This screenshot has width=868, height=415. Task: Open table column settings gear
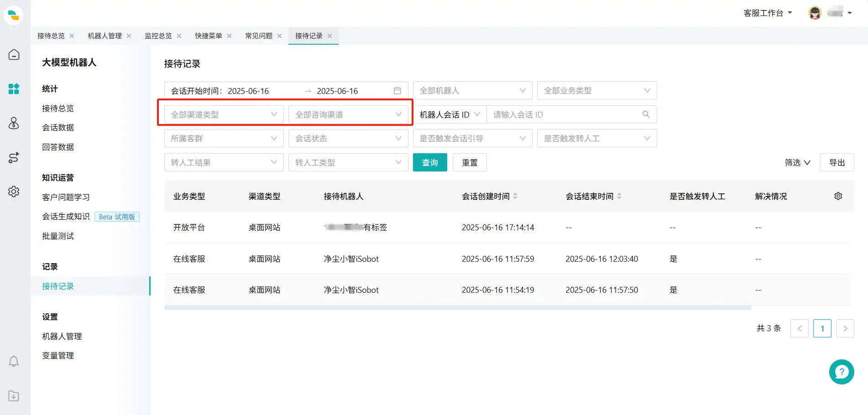coord(838,196)
